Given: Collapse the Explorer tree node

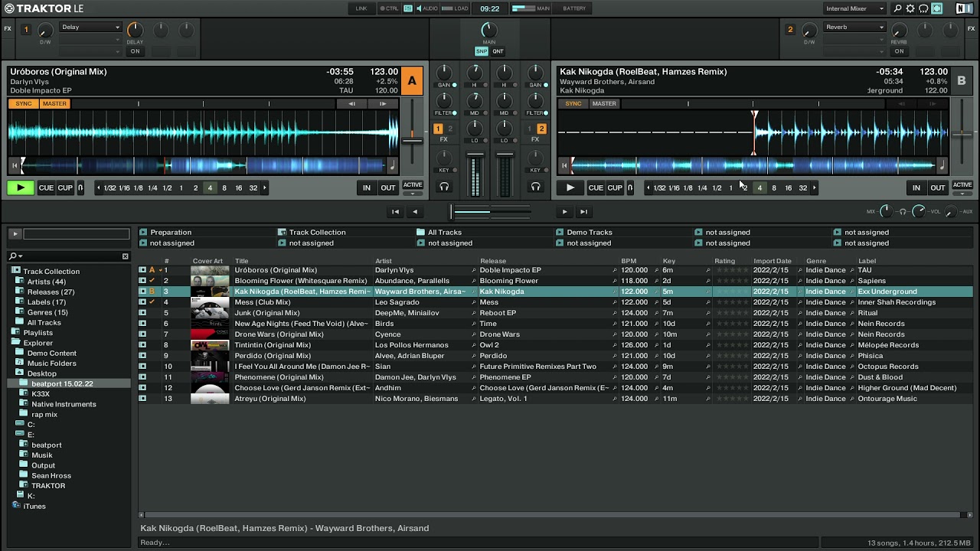Looking at the screenshot, I should (x=15, y=343).
